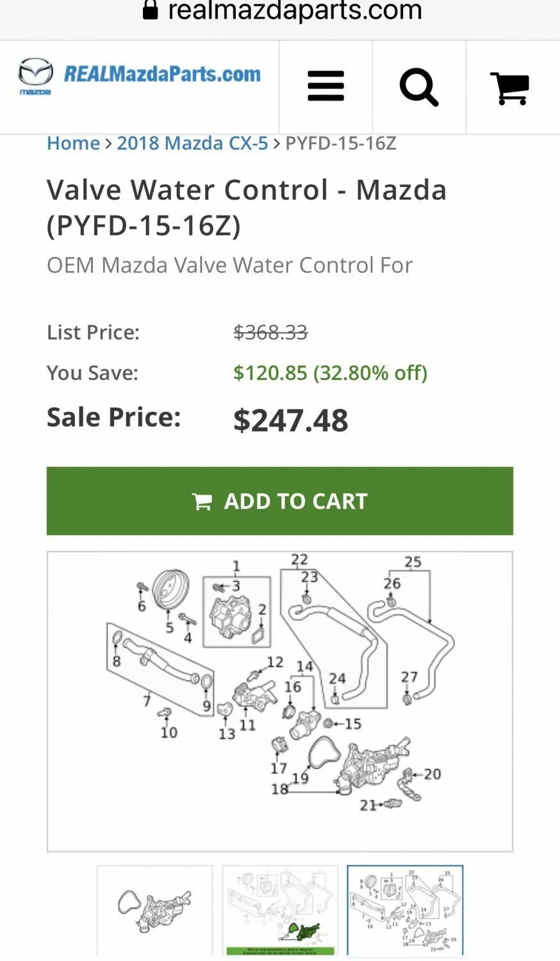
Task: Click part number 20 in diagram
Action: pyautogui.click(x=432, y=775)
